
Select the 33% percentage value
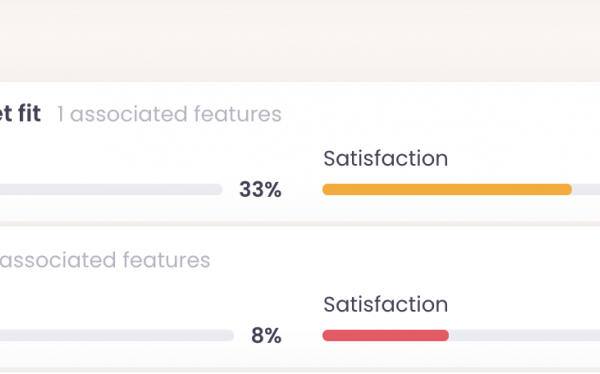coord(260,189)
